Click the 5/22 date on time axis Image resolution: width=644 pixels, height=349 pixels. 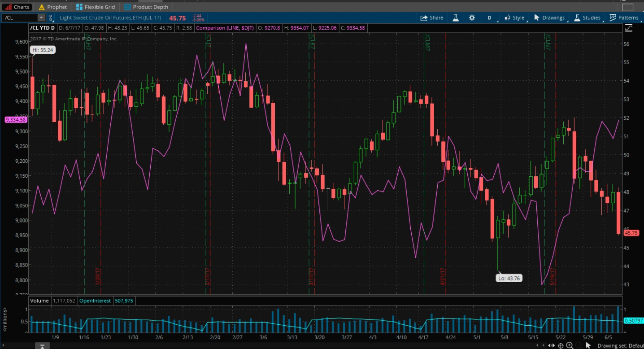tap(560, 337)
